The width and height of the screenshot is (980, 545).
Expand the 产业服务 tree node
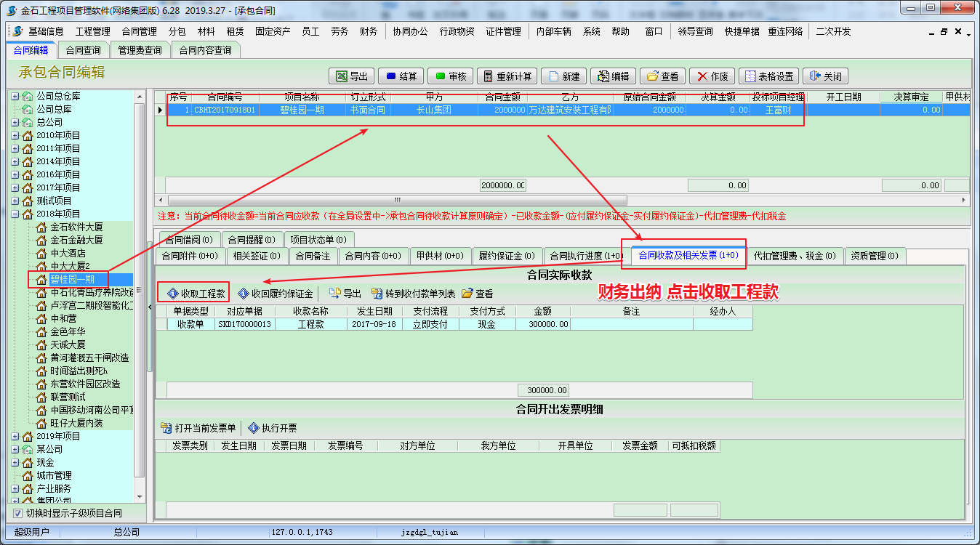(x=15, y=488)
